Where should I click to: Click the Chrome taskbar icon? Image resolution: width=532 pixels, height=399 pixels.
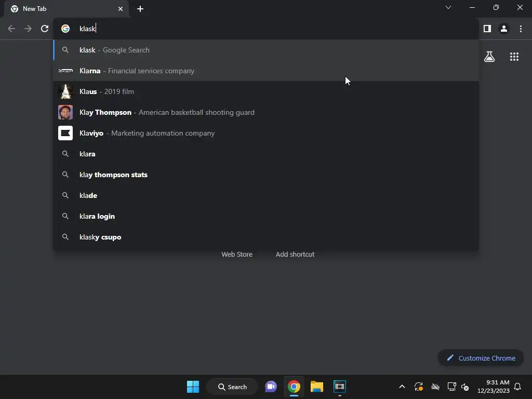[x=294, y=387]
